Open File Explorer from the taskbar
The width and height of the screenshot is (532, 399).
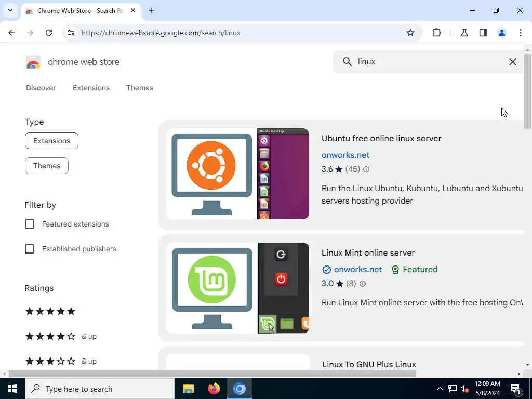[188, 389]
